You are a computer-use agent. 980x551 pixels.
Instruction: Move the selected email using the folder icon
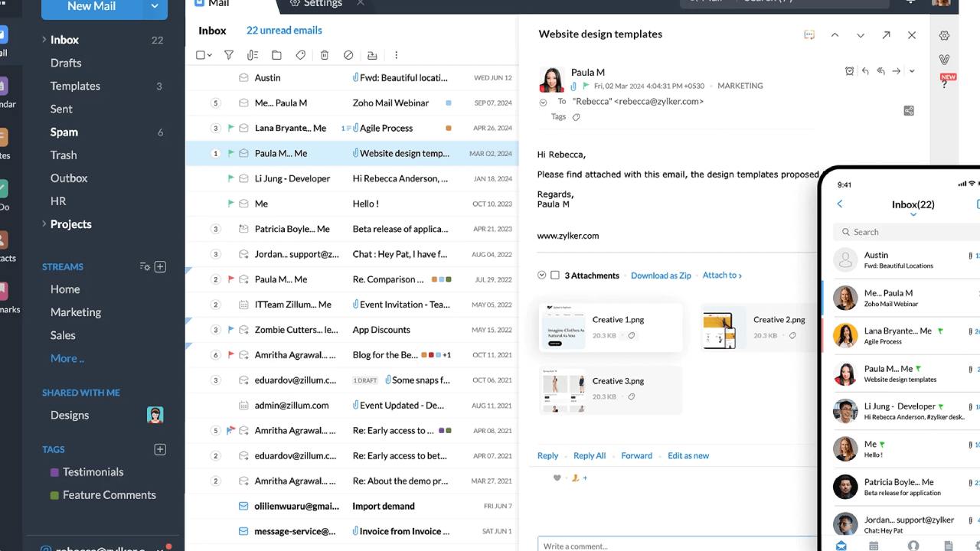(x=276, y=54)
